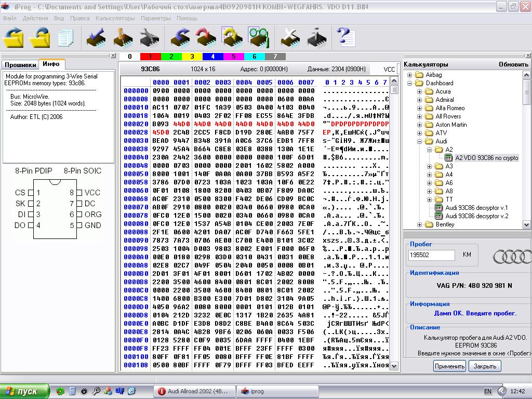Open the Вид menu

[x=59, y=18]
